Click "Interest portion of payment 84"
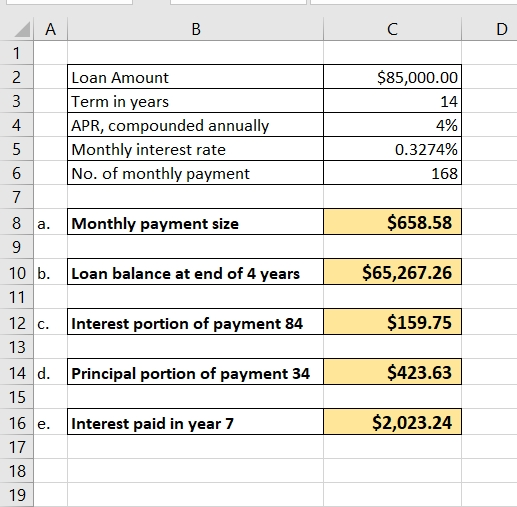Screen dimensions: 517x507 pos(195,322)
